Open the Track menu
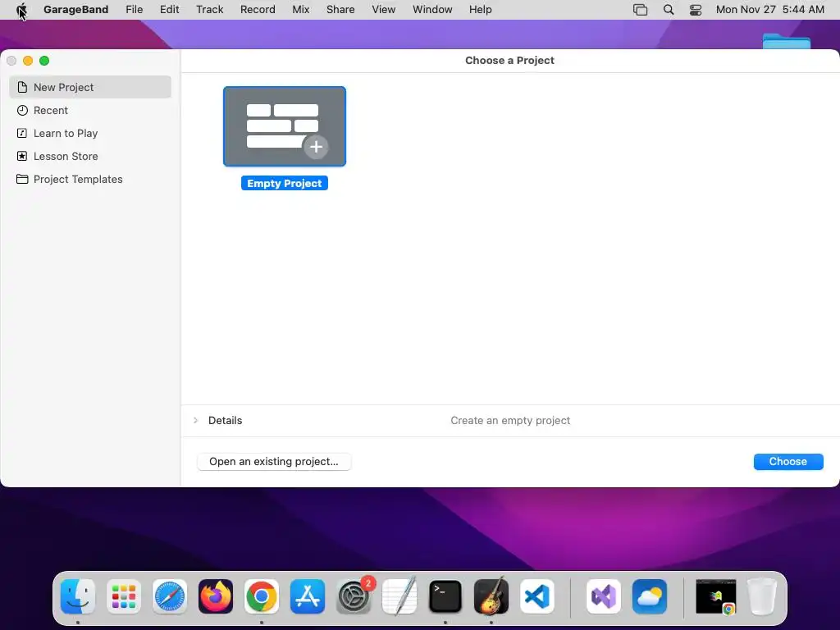 pyautogui.click(x=209, y=10)
